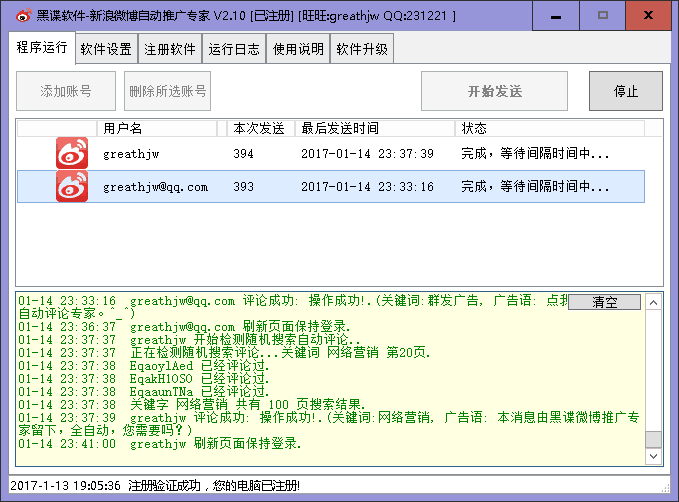Switch to the 程序运行 tab
Image resolution: width=679 pixels, height=502 pixels.
pyautogui.click(x=42, y=48)
